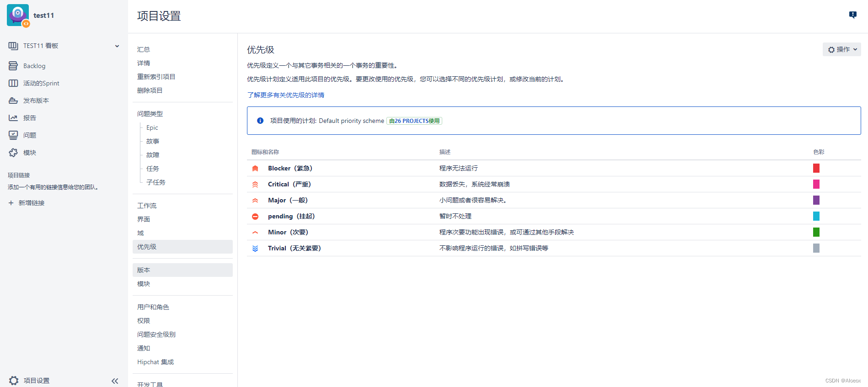Select the 故事 issue type

(x=153, y=141)
